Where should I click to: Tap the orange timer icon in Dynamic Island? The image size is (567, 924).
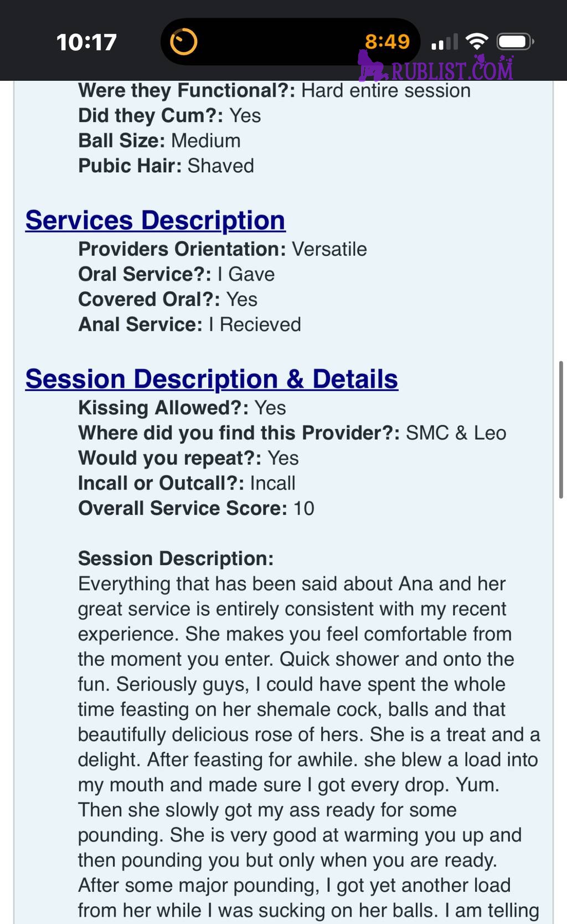pos(183,42)
